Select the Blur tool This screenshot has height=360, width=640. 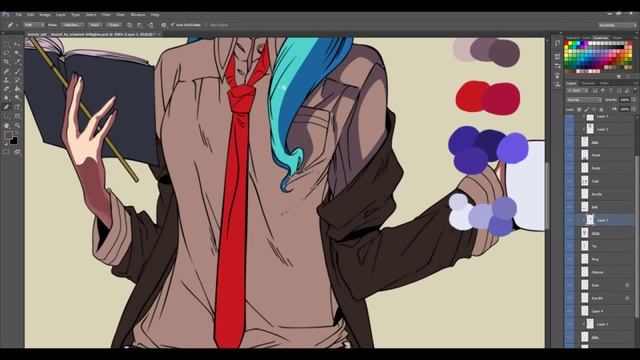[7, 98]
